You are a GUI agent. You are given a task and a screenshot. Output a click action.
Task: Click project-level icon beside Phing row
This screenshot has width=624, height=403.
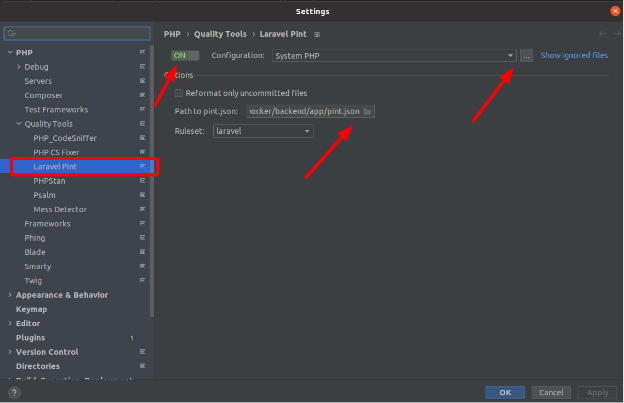[142, 238]
